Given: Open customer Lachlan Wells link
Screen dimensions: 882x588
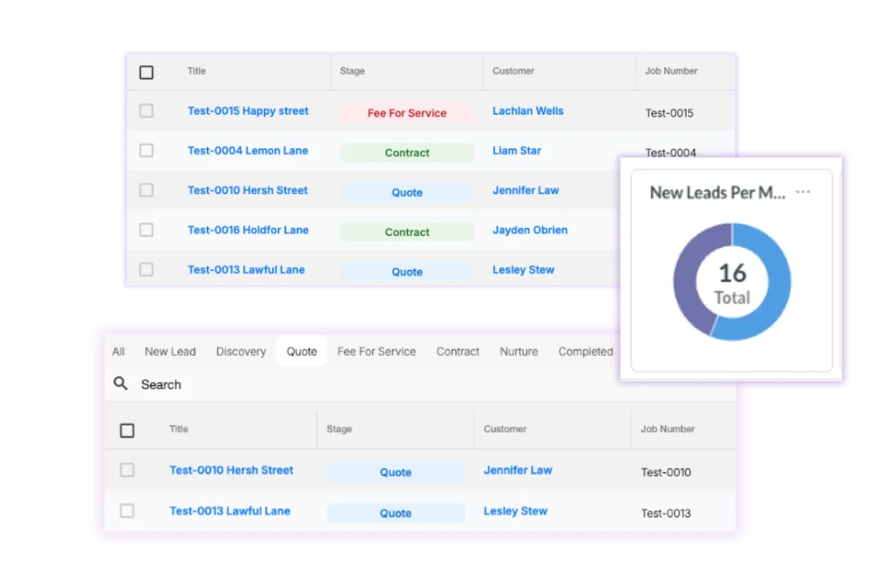Looking at the screenshot, I should point(528,111).
